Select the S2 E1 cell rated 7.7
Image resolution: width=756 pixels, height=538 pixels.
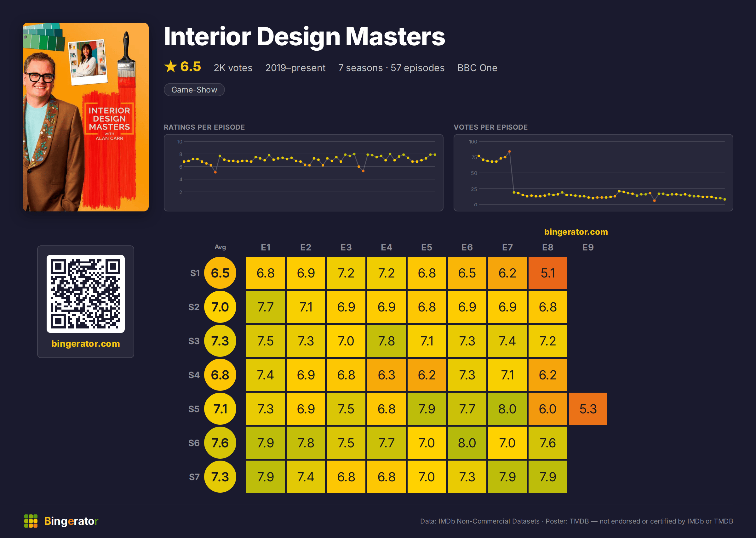point(265,307)
